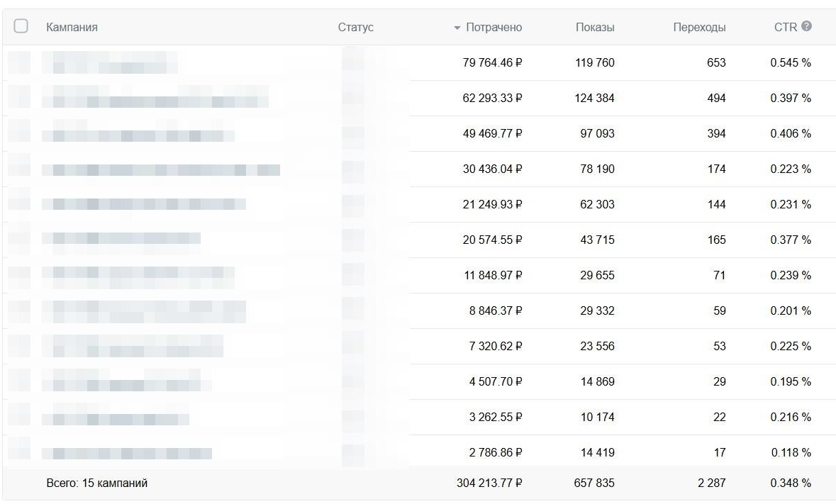The width and height of the screenshot is (836, 504).
Task: Select the 0.223 % CTR cell
Action: click(x=791, y=169)
